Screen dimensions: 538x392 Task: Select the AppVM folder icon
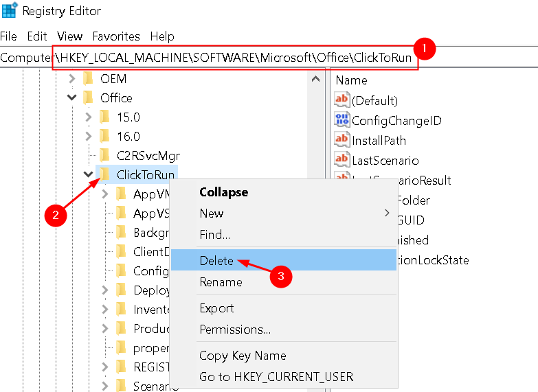coord(121,194)
